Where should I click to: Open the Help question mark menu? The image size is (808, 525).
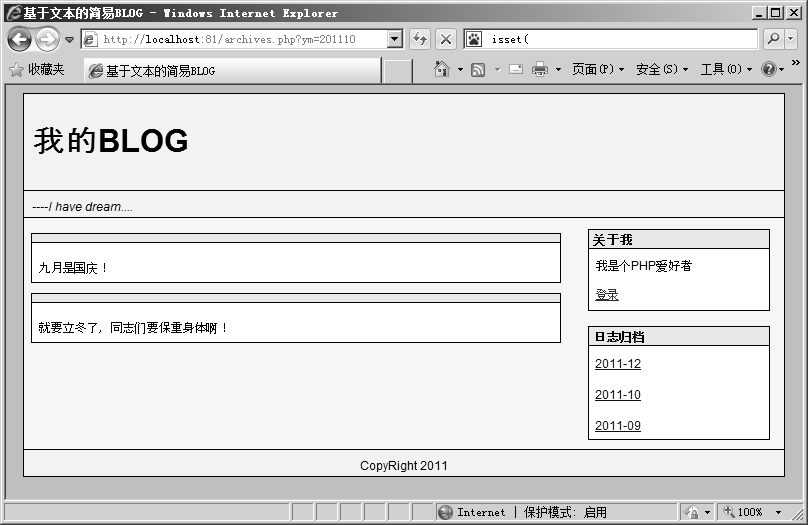772,69
